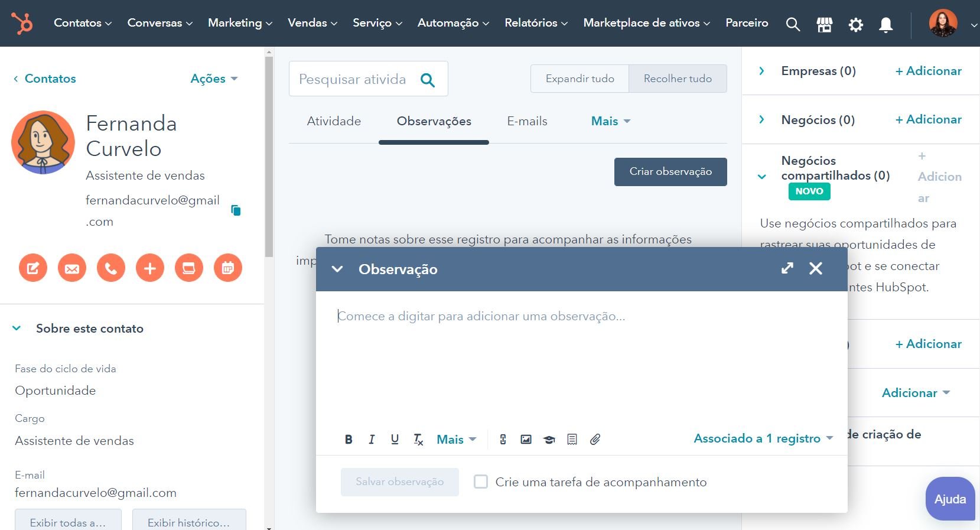Open the 'Associado a 1 registro' dropdown
The width and height of the screenshot is (980, 530).
[x=763, y=438]
